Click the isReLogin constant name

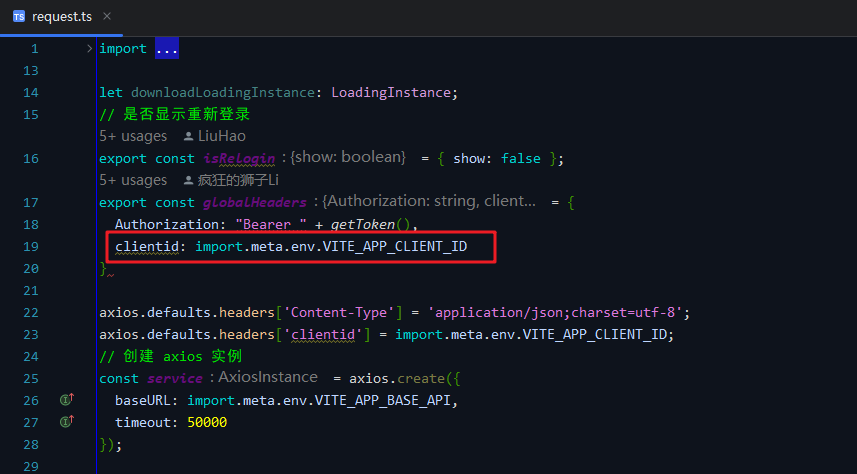tap(239, 159)
